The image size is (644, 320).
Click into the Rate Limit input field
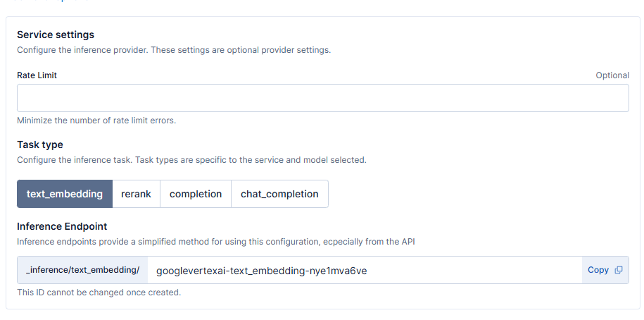click(322, 98)
